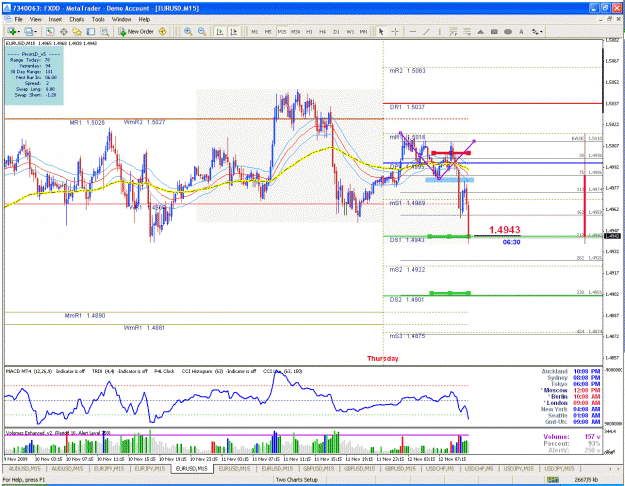Select the crosshair tool

click(395, 31)
